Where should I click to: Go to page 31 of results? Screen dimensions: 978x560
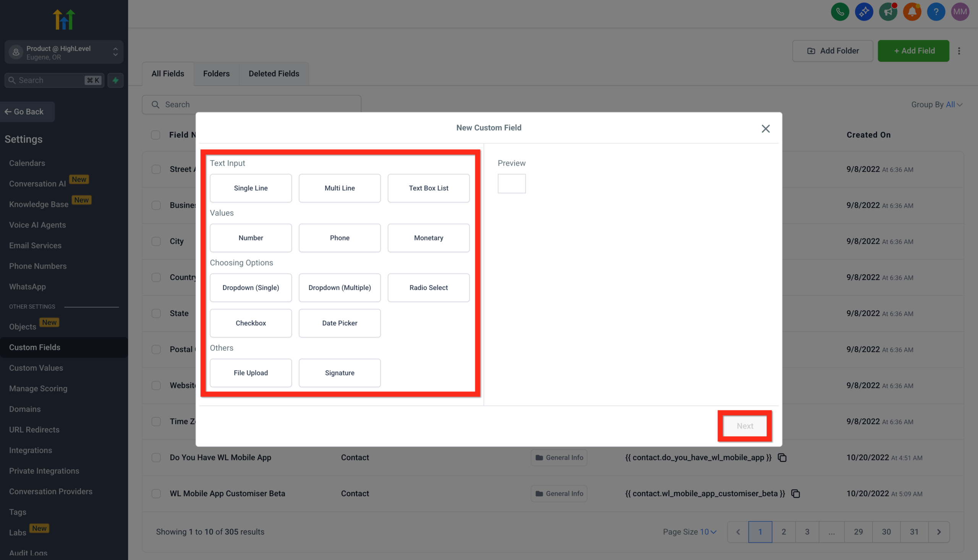[x=914, y=531]
